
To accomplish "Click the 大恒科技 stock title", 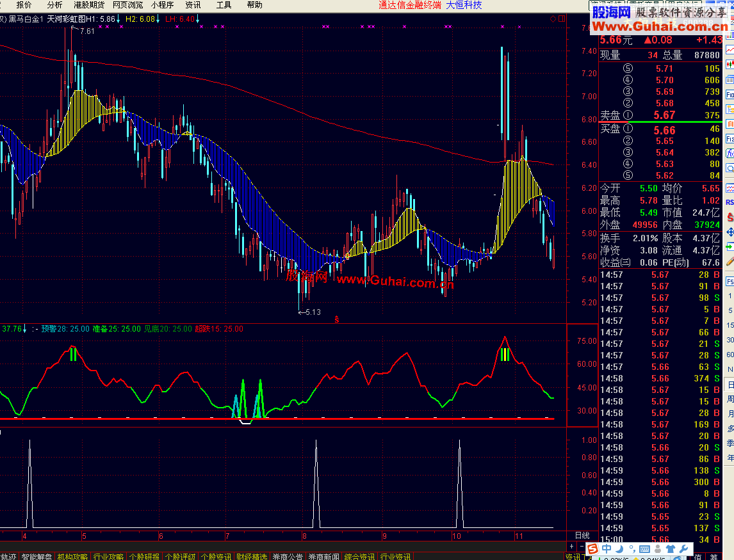I will [x=464, y=5].
